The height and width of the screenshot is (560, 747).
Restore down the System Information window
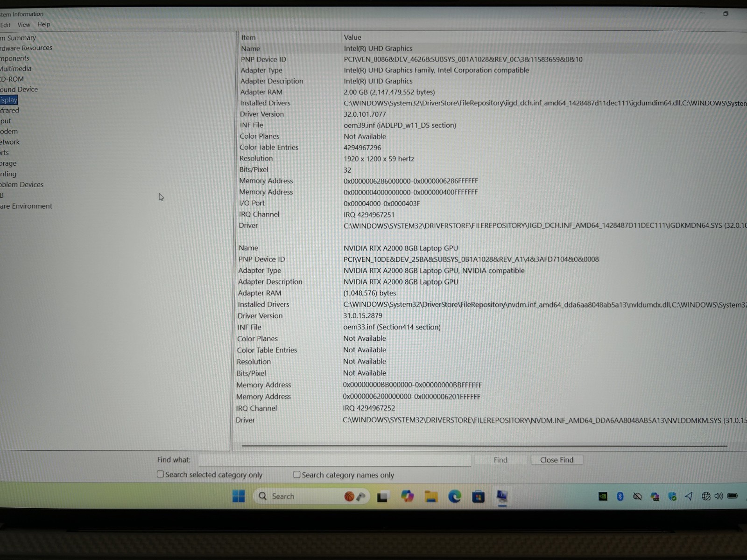[x=726, y=14]
